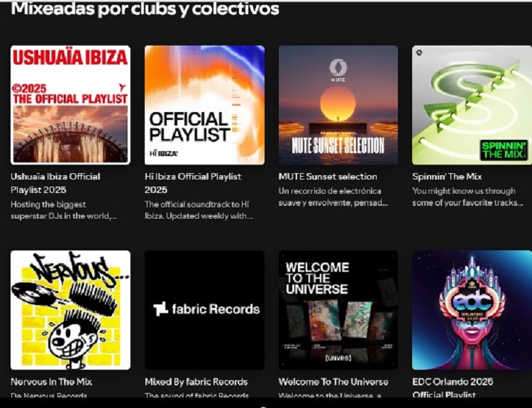Image resolution: width=532 pixels, height=408 pixels.
Task: Open the fabric Records cover tile
Action: [204, 310]
